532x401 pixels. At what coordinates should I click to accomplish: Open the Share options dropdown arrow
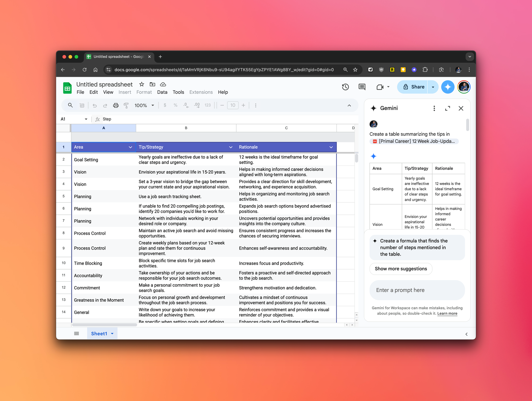tap(433, 87)
